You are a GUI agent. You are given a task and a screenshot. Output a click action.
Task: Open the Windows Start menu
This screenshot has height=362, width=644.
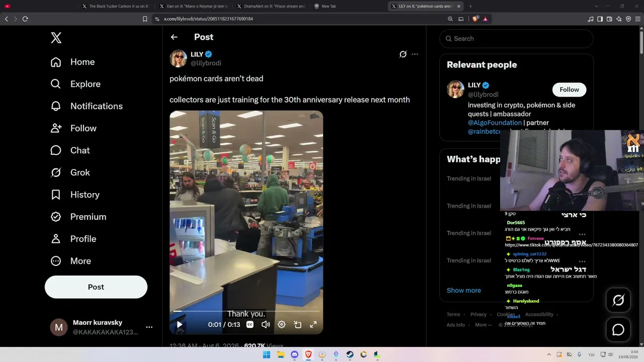click(267, 354)
